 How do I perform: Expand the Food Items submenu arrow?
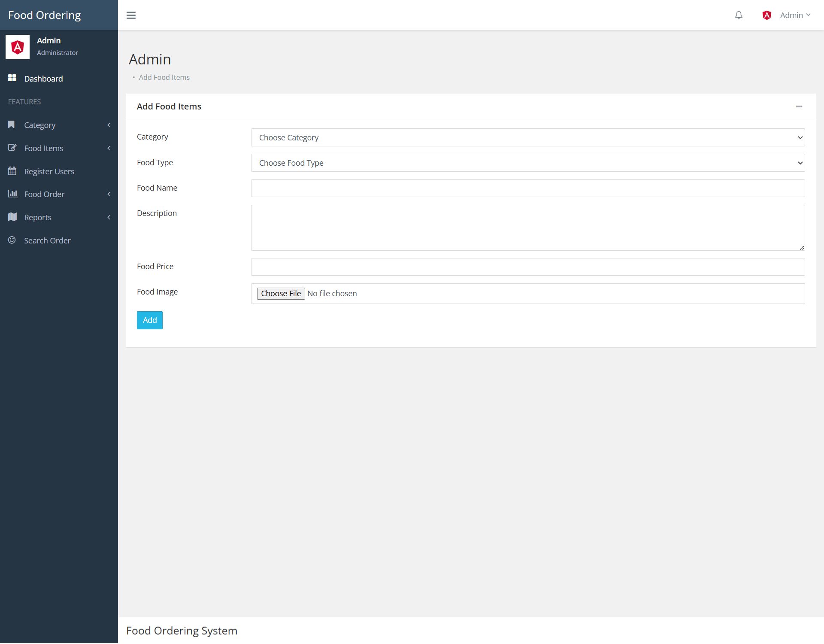coord(109,148)
